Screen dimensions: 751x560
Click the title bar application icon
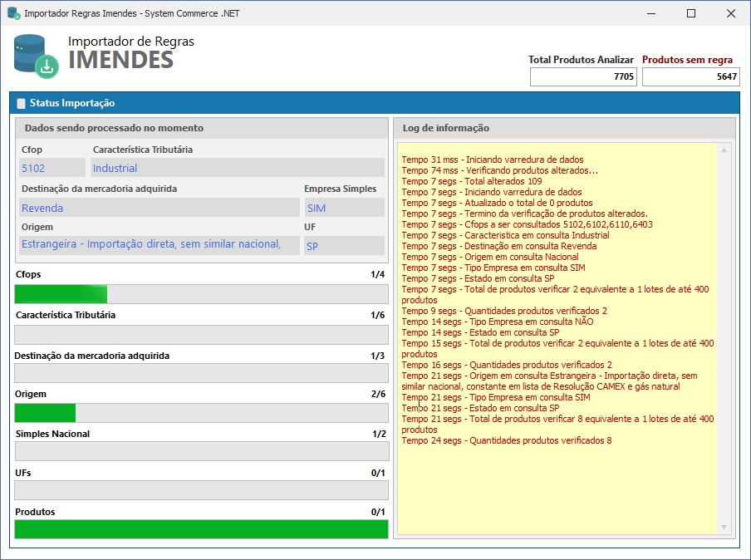pyautogui.click(x=12, y=13)
